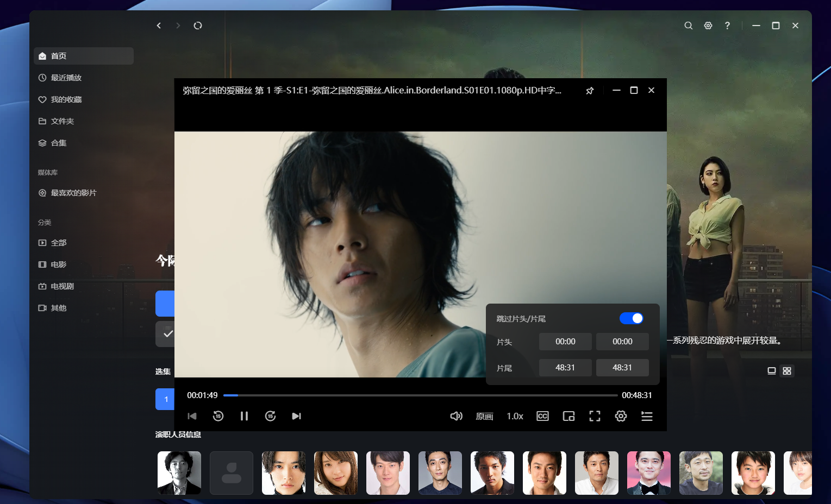
Task: Go back using the main window back arrow
Action: click(159, 26)
